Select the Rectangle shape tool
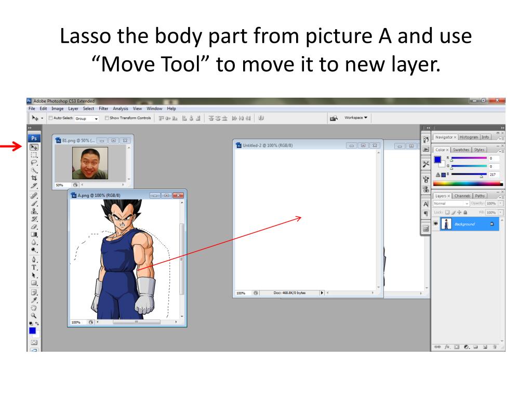The width and height of the screenshot is (532, 399). pos(34,283)
